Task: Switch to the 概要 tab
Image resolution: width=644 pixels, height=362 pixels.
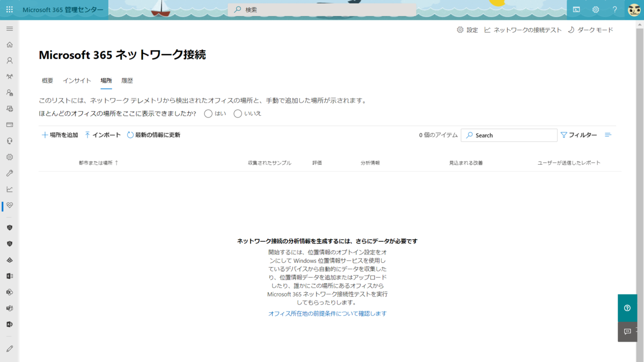Action: [48, 80]
